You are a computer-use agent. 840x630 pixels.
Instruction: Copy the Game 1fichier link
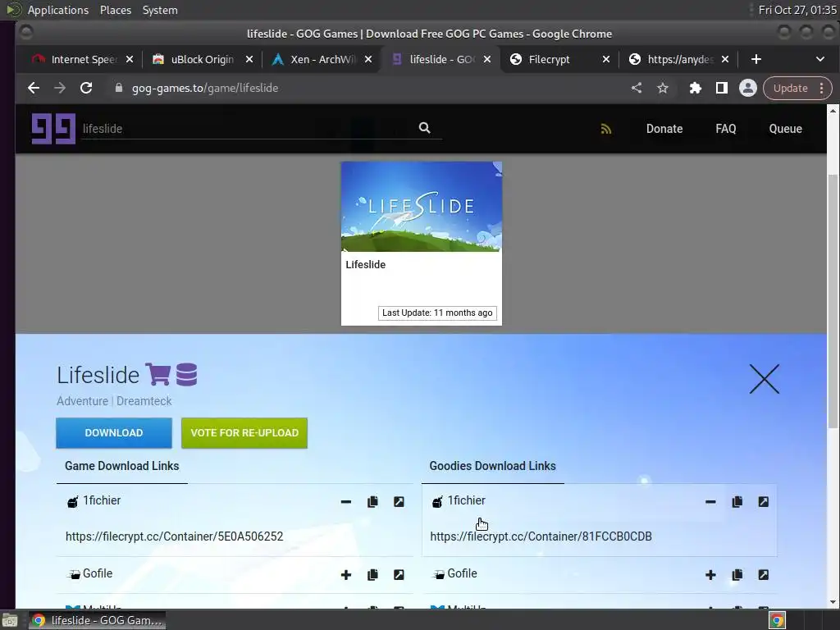click(x=372, y=501)
